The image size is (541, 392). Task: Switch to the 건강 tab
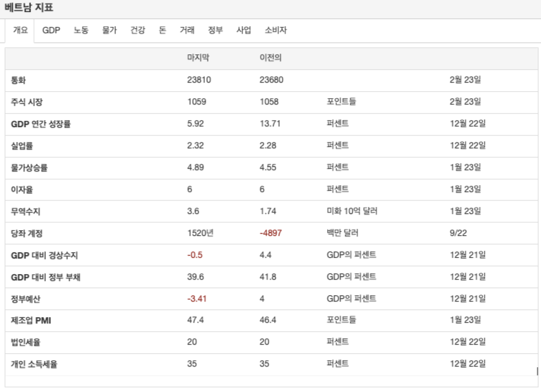tap(138, 30)
